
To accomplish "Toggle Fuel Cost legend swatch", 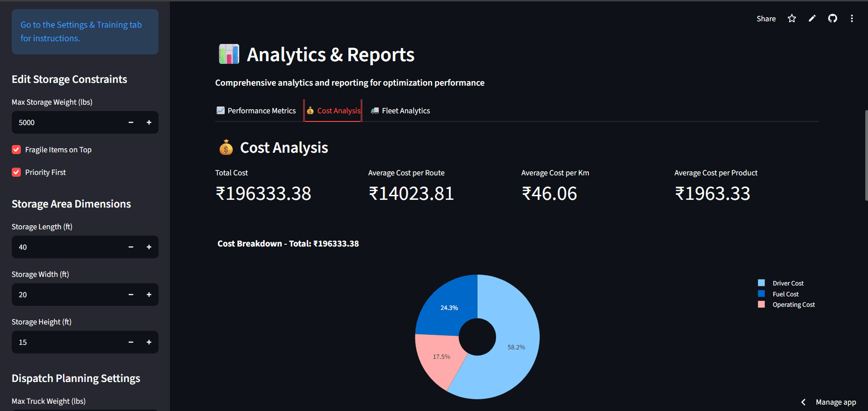I will [761, 294].
